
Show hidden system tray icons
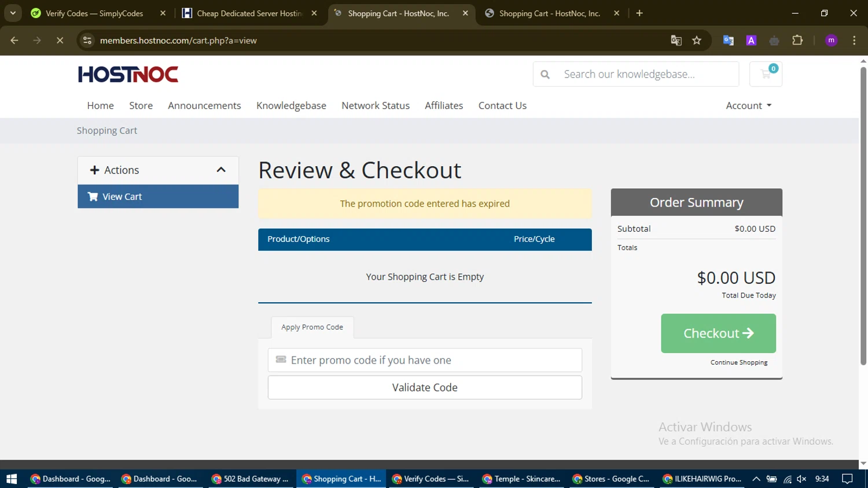tap(756, 479)
